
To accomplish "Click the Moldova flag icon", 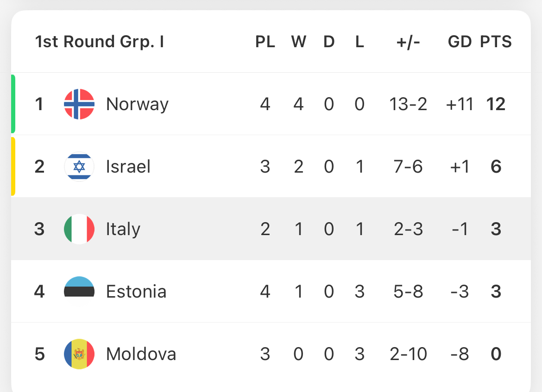I will (x=79, y=354).
